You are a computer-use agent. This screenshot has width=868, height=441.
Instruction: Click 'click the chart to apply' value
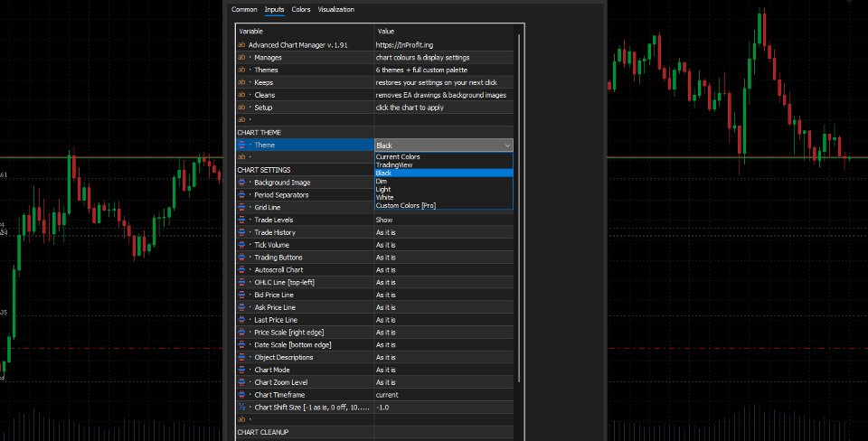(x=410, y=108)
